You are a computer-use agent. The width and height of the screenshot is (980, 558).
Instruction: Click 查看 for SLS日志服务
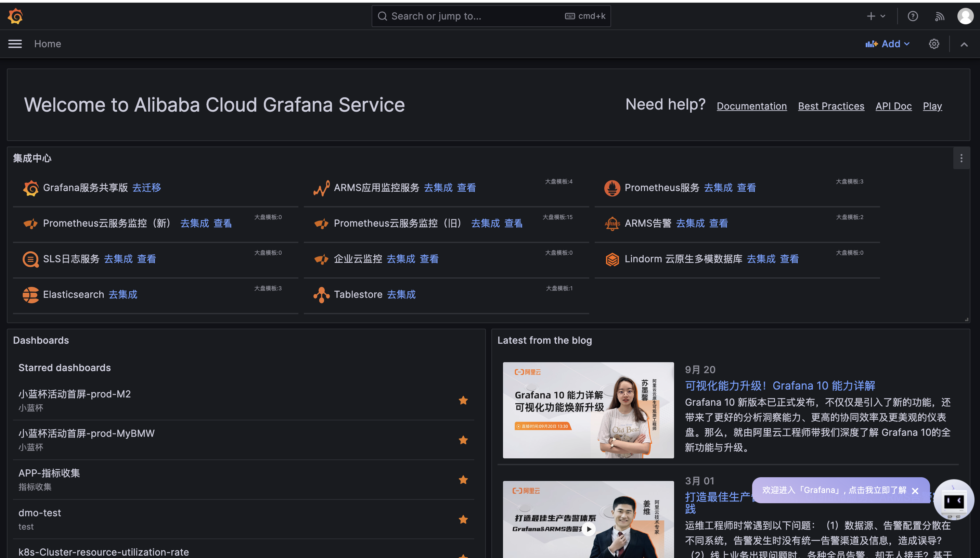coord(147,259)
